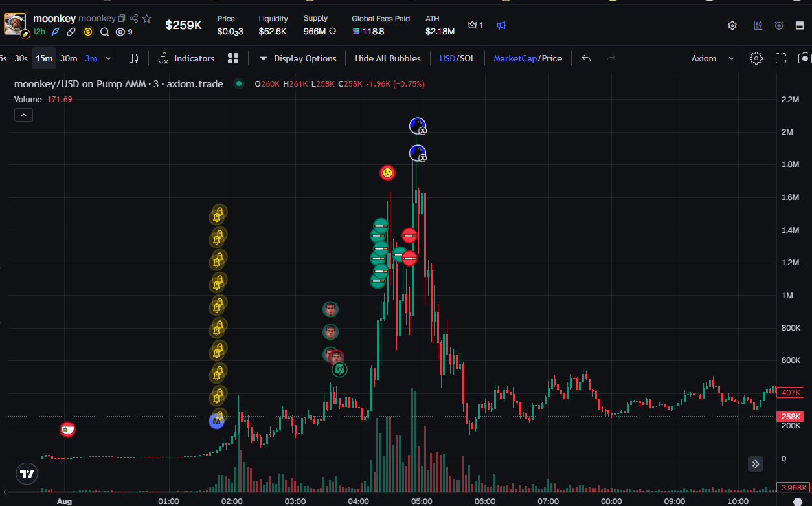Image resolution: width=812 pixels, height=506 pixels.
Task: Enter fullscreen chart mode
Action: 781,58
